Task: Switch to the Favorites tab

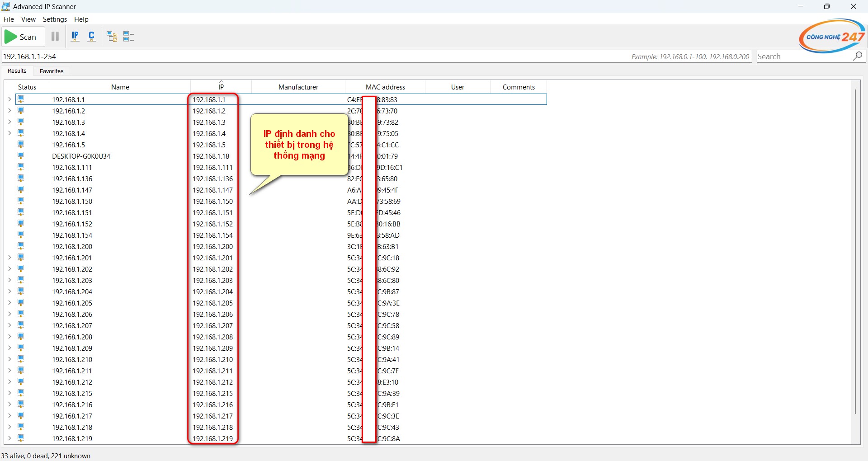Action: (52, 71)
